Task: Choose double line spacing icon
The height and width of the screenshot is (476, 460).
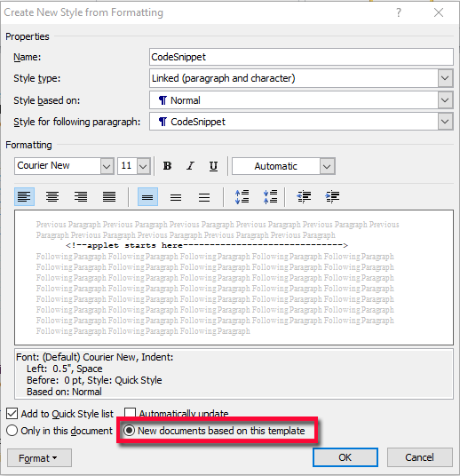Action: [x=204, y=197]
